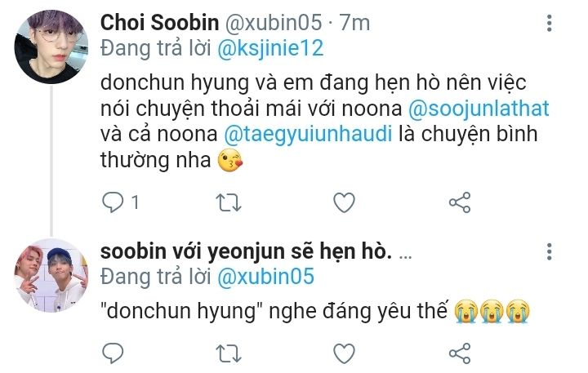Share Choi Soobin's tweet
588x373 pixels.
tap(461, 202)
